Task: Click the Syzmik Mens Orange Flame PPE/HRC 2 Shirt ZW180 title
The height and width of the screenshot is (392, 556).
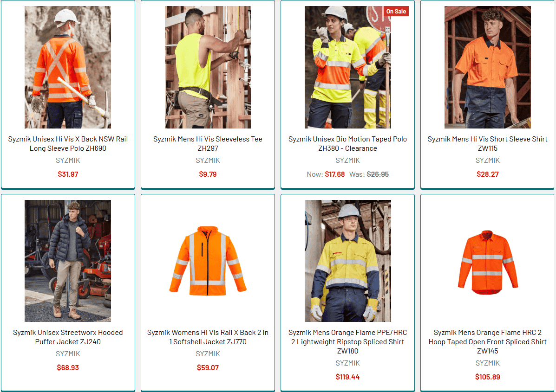Action: click(347, 342)
